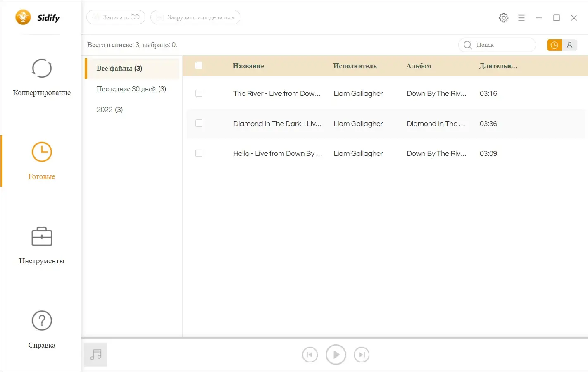Click the Конвертирование label in sidebar
588x372 pixels.
42,93
